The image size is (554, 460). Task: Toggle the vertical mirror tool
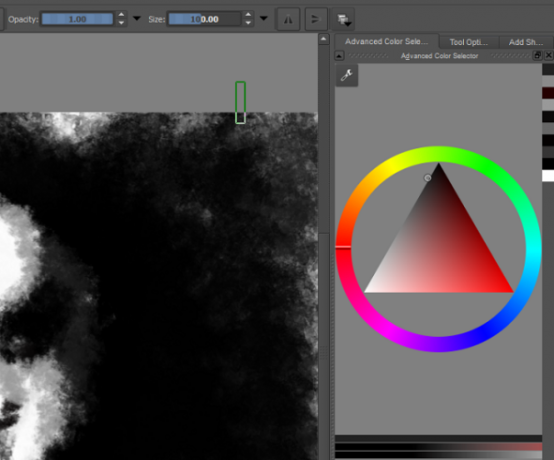(315, 19)
